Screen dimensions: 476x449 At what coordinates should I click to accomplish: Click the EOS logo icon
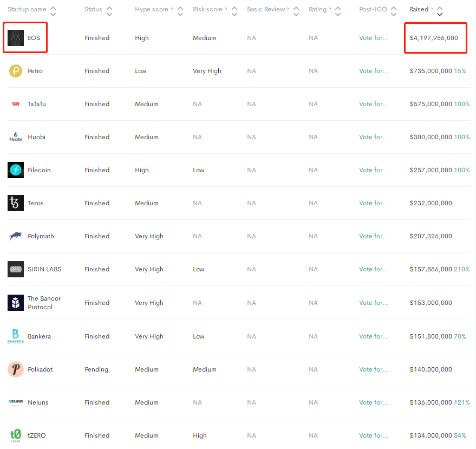pos(16,38)
